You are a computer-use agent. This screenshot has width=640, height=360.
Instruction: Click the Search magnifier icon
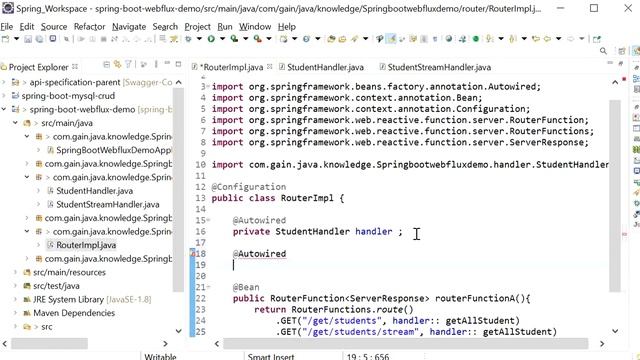coord(603,51)
